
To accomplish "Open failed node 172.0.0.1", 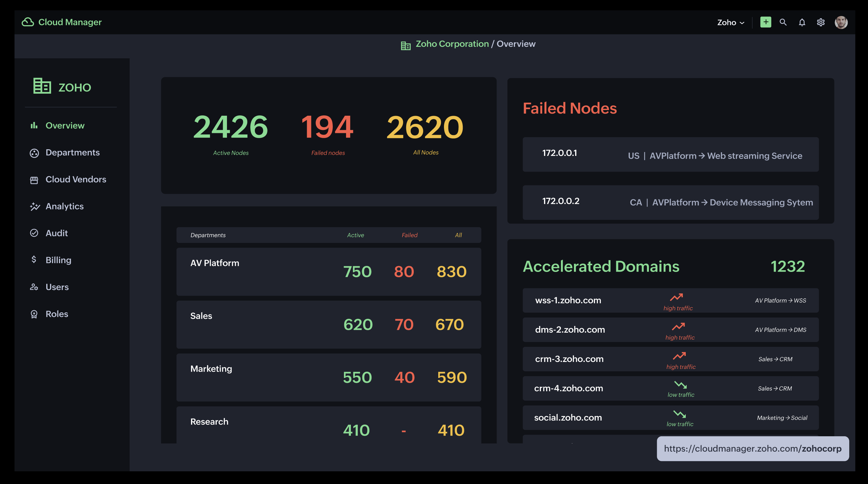I will coord(671,154).
